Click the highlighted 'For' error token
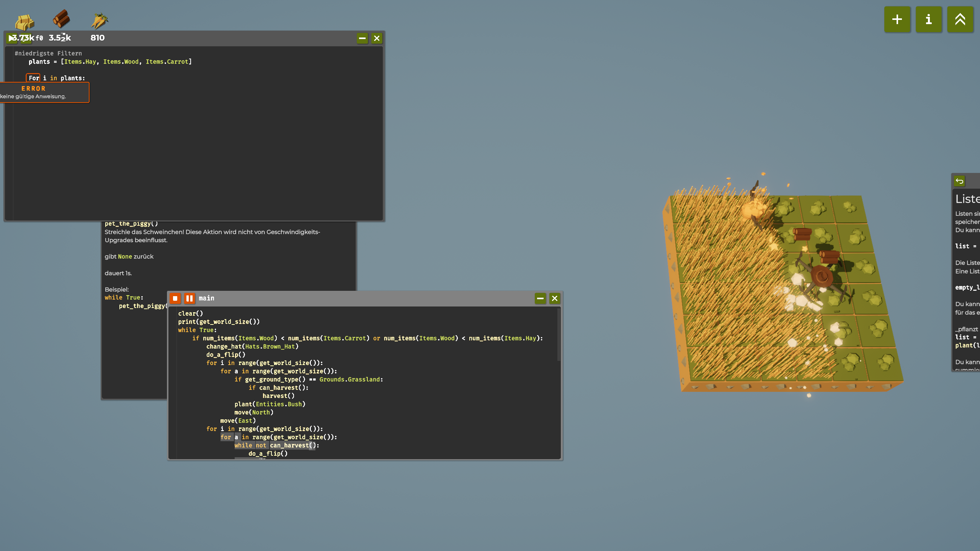The image size is (980, 551). (34, 78)
